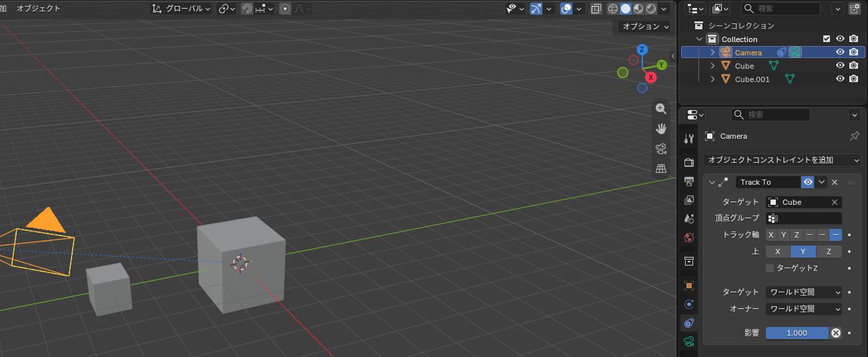Toggle gizmo display button in header
The width and height of the screenshot is (868, 357).
(x=536, y=9)
